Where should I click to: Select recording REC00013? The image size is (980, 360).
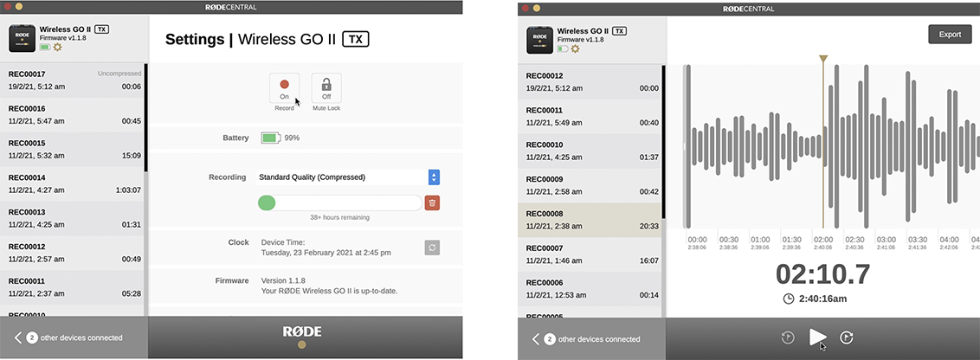[73, 218]
